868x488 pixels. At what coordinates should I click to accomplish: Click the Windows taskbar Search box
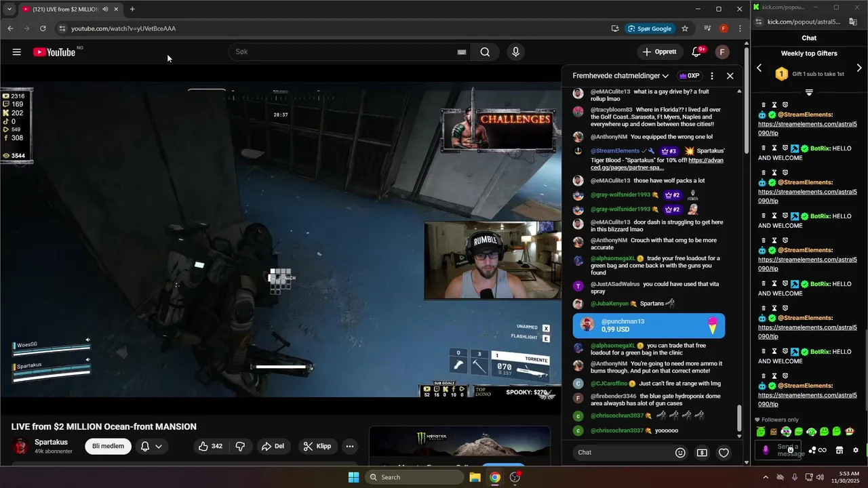(x=414, y=477)
